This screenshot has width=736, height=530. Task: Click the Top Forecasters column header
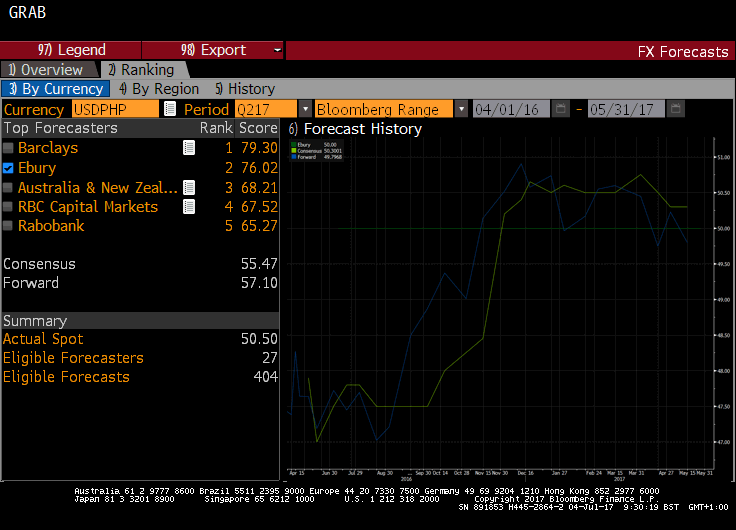[61, 128]
